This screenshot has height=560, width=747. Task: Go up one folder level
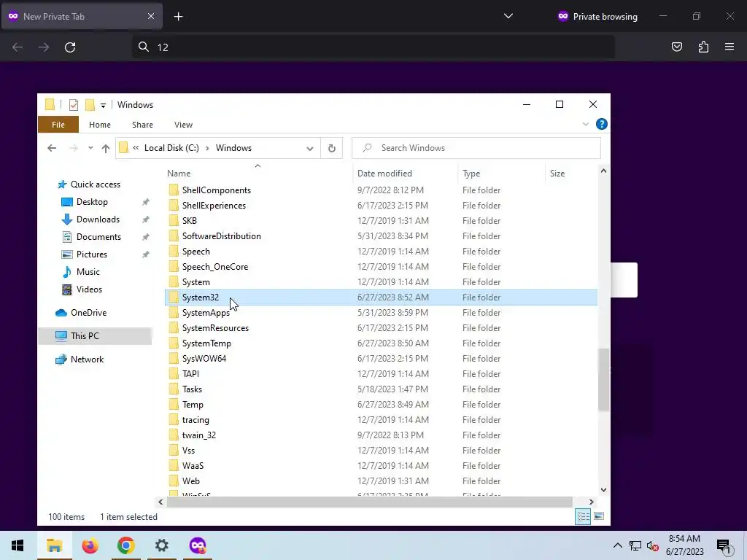106,149
